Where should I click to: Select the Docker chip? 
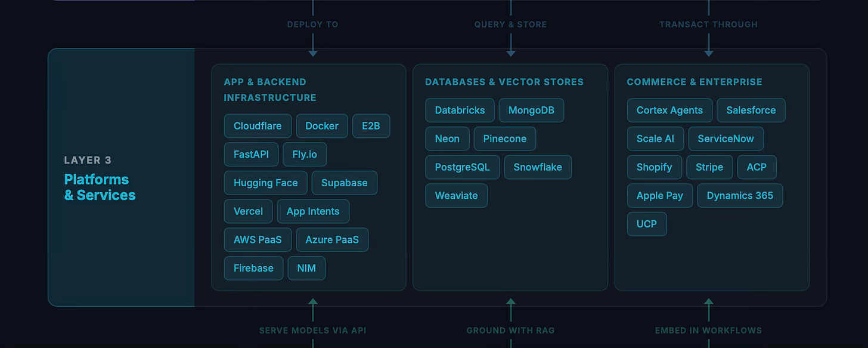322,126
